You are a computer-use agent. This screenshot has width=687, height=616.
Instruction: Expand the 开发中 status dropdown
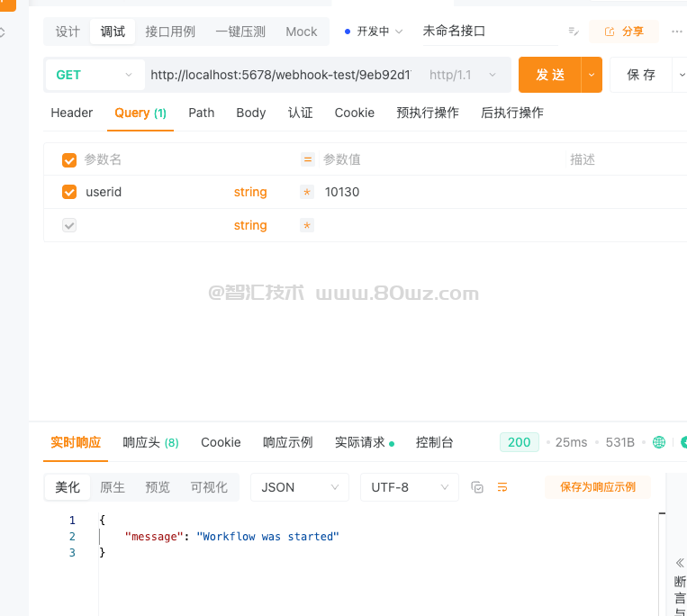[x=374, y=32]
